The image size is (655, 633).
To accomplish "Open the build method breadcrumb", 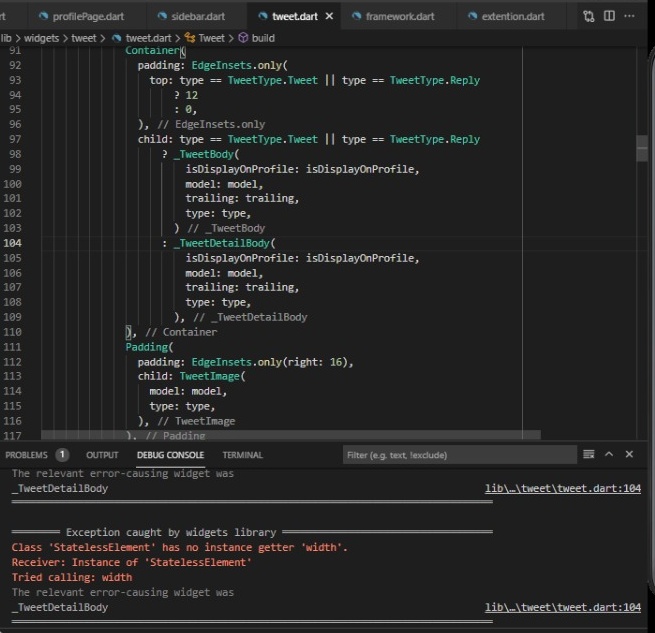I will tap(263, 38).
